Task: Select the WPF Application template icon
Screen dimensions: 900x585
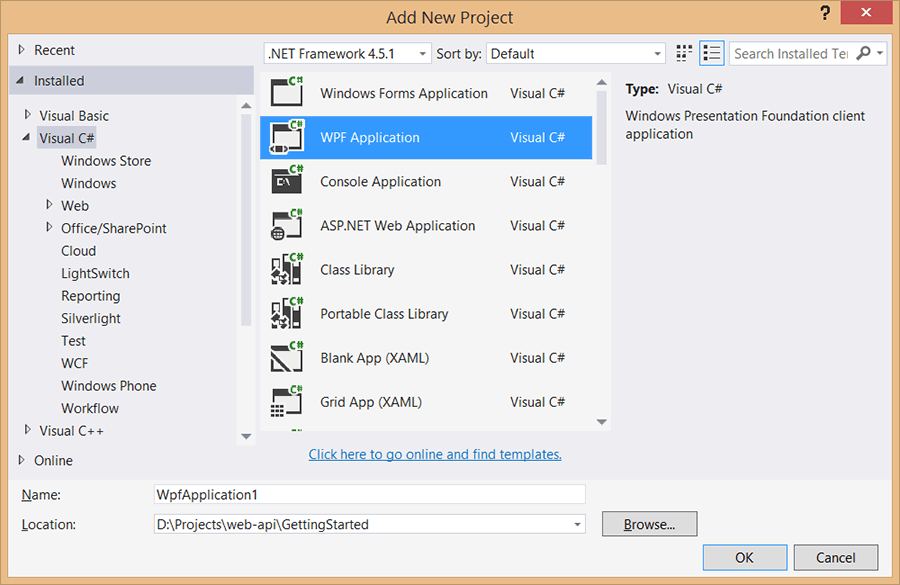Action: (286, 137)
